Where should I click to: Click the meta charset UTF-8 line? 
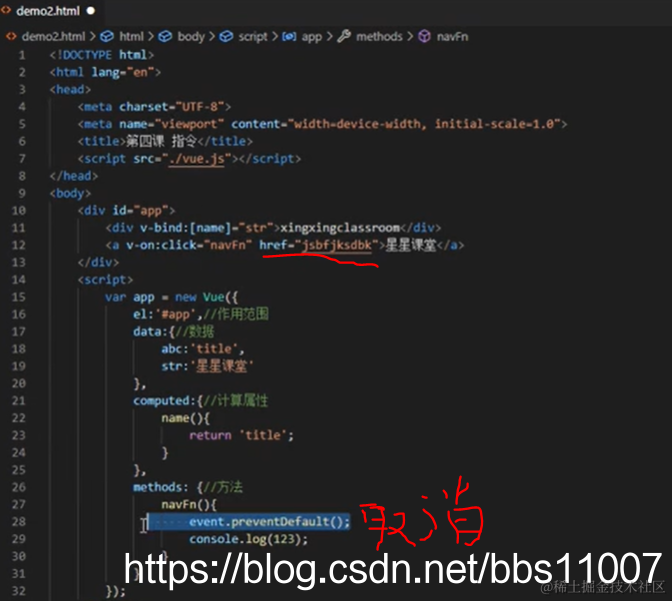click(x=154, y=107)
